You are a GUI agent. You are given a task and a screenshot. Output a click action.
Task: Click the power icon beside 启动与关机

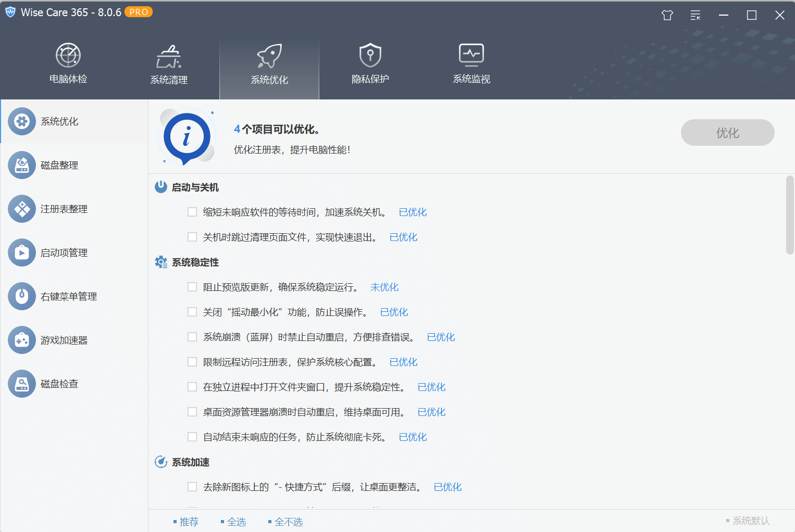[161, 187]
